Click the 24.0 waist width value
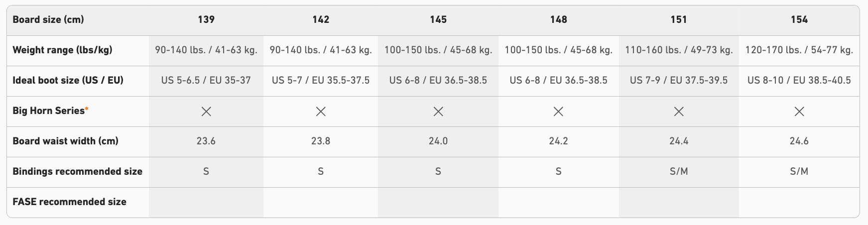Viewport: 868px width, 225px height. [x=438, y=141]
